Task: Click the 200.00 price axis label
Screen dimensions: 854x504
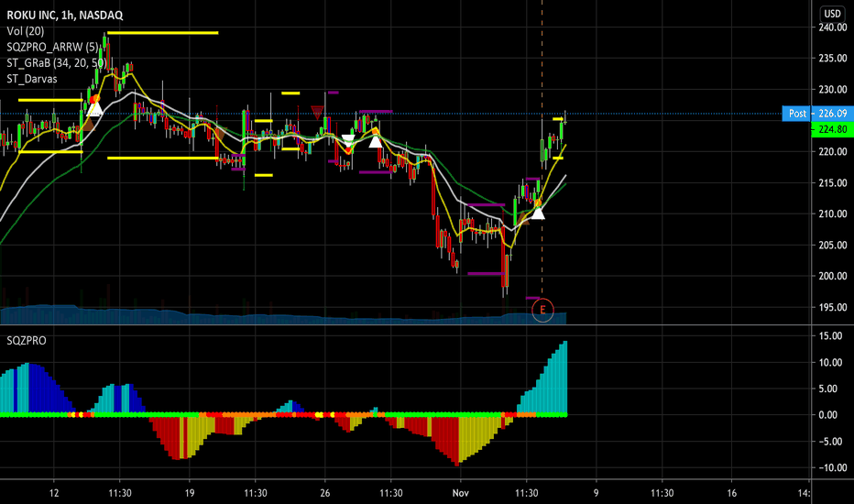Action: (x=833, y=276)
